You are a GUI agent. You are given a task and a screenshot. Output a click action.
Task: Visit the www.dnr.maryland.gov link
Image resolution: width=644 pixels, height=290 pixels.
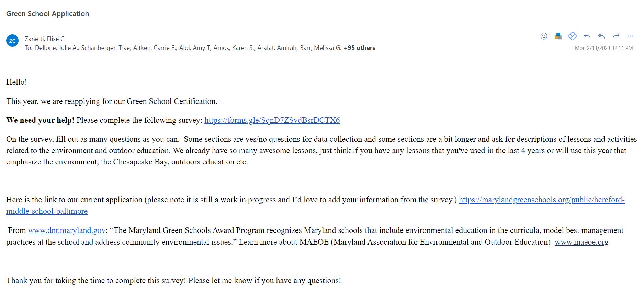click(x=67, y=230)
